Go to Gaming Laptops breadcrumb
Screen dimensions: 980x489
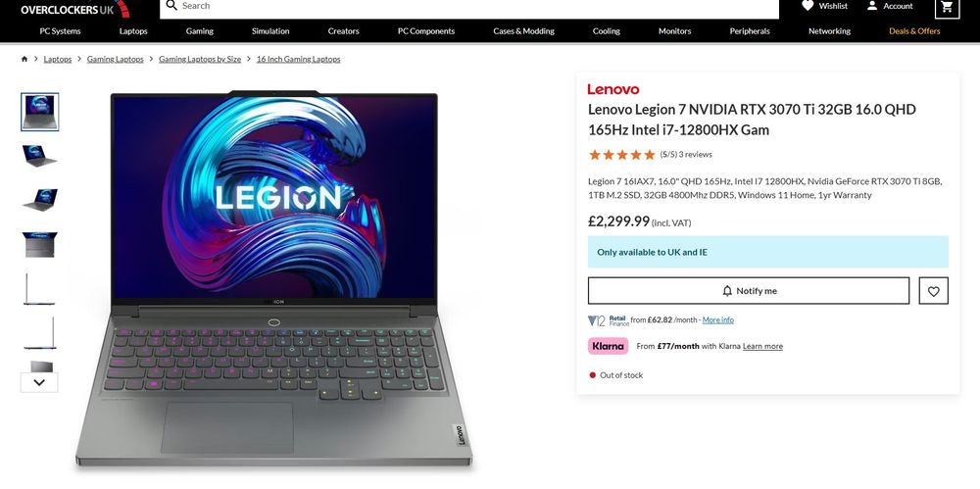(115, 59)
